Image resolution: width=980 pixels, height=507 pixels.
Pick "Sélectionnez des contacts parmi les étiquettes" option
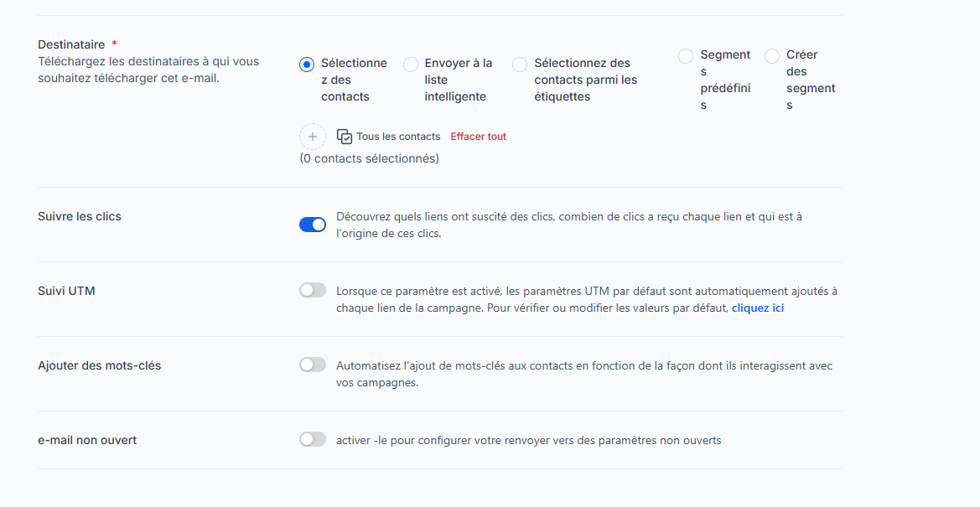pos(520,65)
